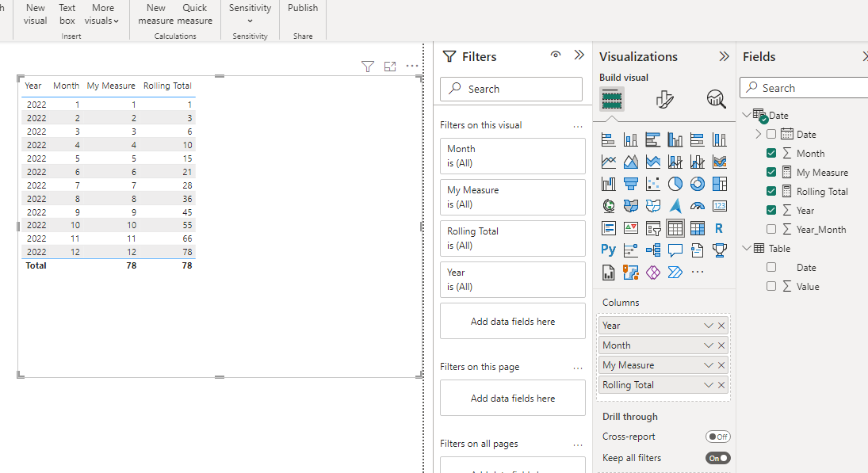The image size is (868, 473).
Task: Select the trophy Goals visual
Action: coord(720,250)
